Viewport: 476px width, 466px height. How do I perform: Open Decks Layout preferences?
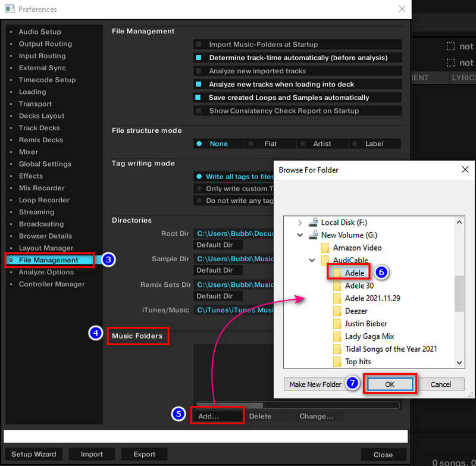(x=42, y=116)
